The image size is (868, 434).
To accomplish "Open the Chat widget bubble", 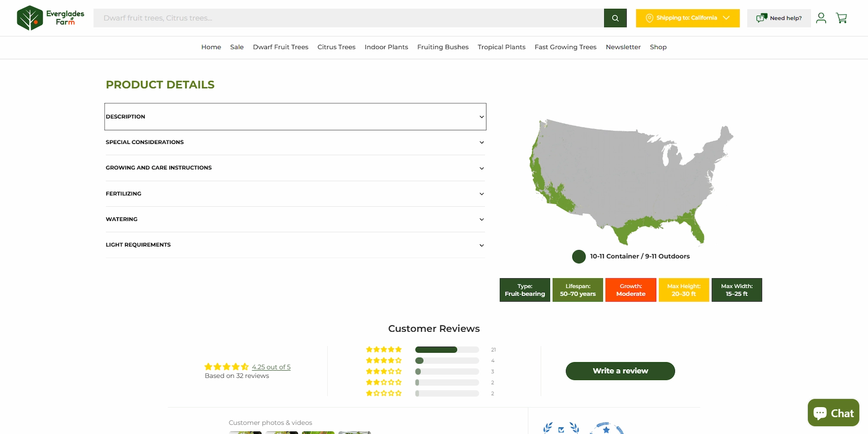I will (x=833, y=413).
